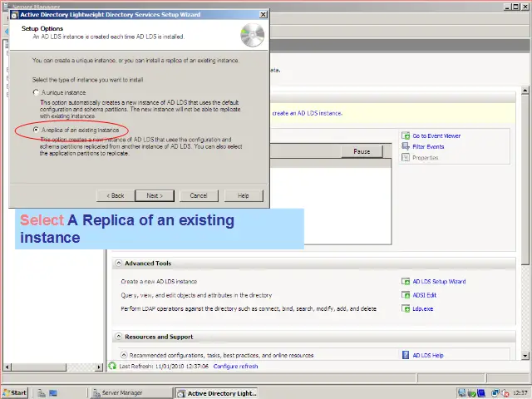The height and width of the screenshot is (399, 532).
Task: Click the Query, view, and edit objects text
Action: tap(196, 295)
